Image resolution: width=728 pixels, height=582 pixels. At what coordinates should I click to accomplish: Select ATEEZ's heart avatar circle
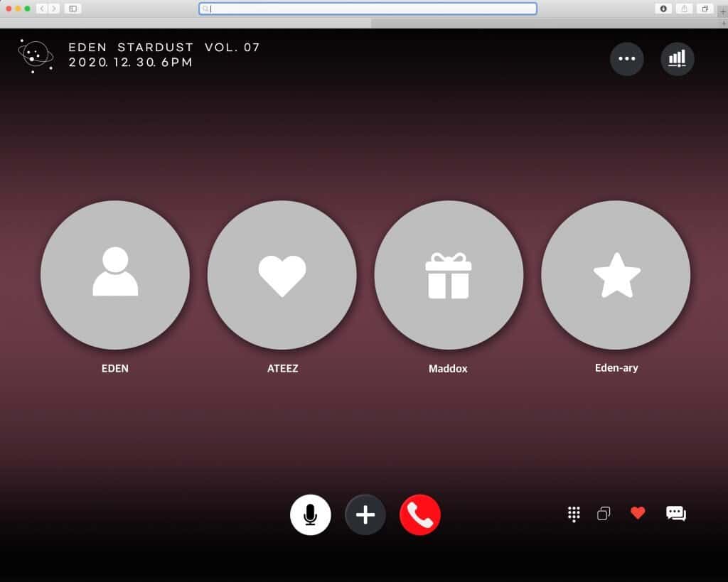[282, 275]
